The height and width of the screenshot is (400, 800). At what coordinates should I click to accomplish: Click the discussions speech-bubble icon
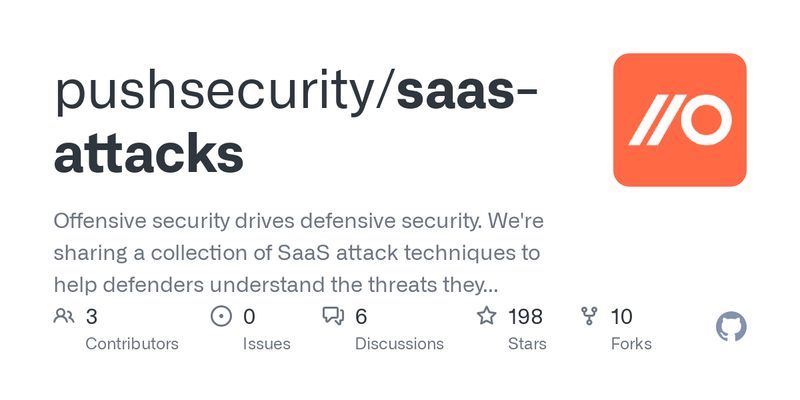[x=333, y=316]
